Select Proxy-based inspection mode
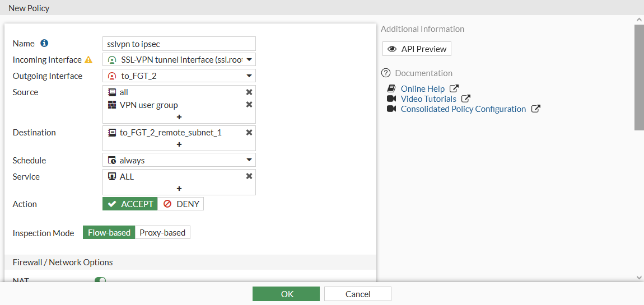Image resolution: width=644 pixels, height=305 pixels. (162, 232)
